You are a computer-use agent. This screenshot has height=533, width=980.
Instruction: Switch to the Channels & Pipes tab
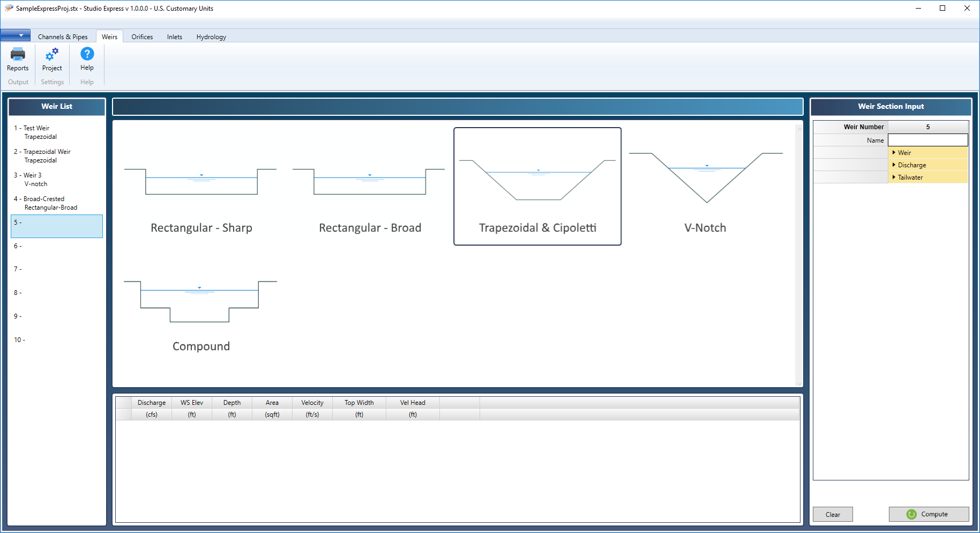(x=63, y=37)
